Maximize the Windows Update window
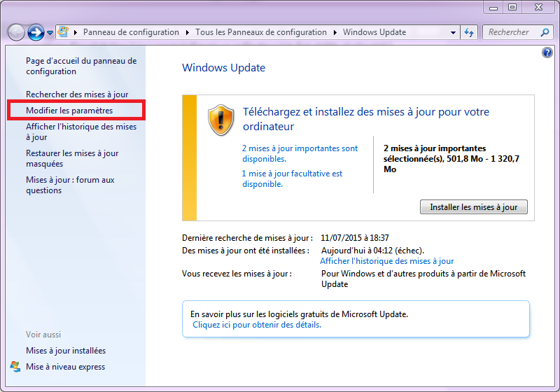Image resolution: width=560 pixels, height=392 pixels. [x=512, y=8]
